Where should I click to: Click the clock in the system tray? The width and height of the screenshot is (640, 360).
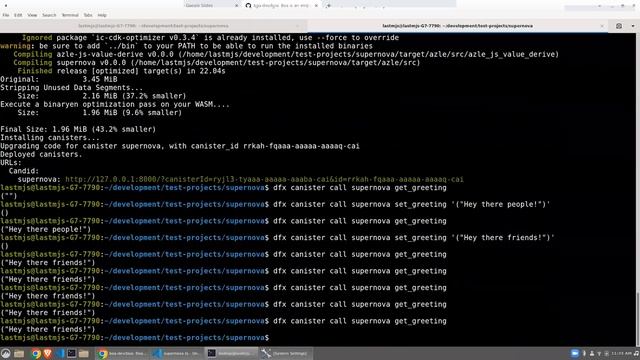622,353
